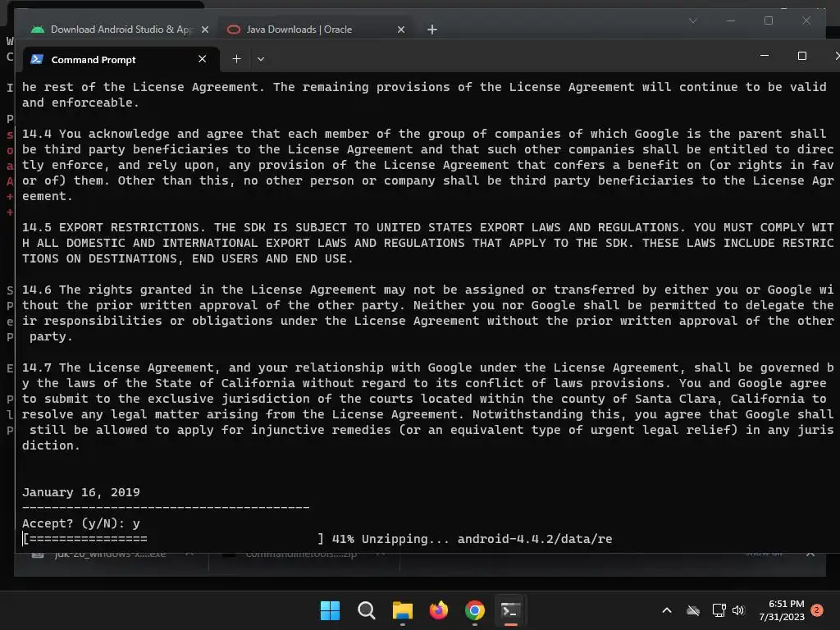Launch Firefox from the taskbar
This screenshot has height=630, width=840.
point(439,610)
